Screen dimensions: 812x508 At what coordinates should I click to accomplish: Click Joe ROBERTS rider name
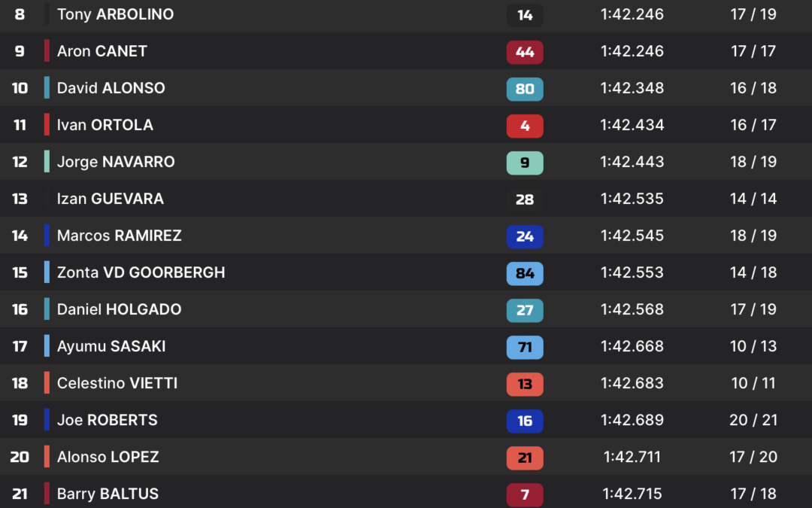pos(108,420)
